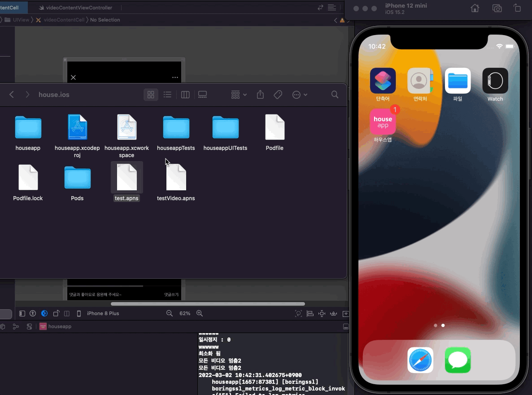Select the videoContentViewController tab in Xcode
The height and width of the screenshot is (395, 532).
(x=75, y=8)
